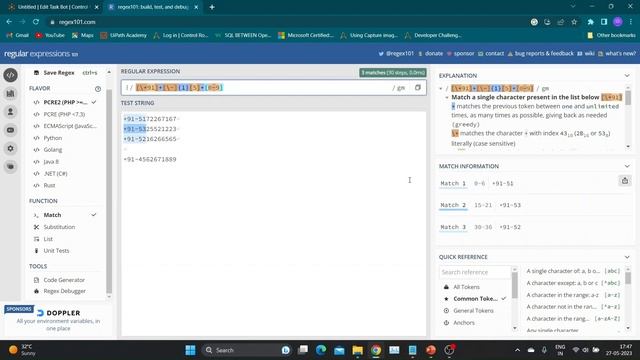The width and height of the screenshot is (640, 360).
Task: Click the Save Regex icon
Action: click(x=36, y=73)
